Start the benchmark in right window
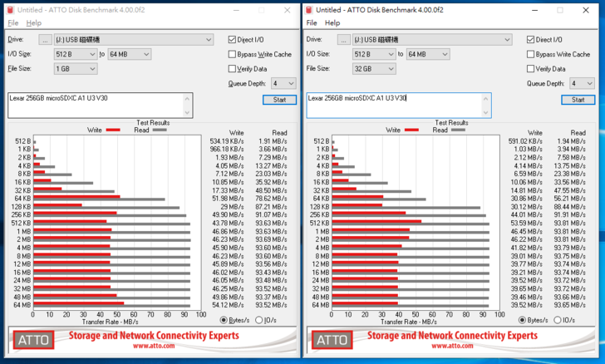Screen dimensions: 605x364 pyautogui.click(x=578, y=100)
